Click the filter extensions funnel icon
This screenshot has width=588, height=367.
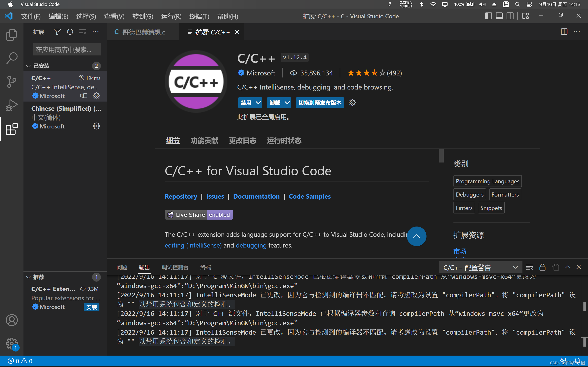(x=57, y=32)
